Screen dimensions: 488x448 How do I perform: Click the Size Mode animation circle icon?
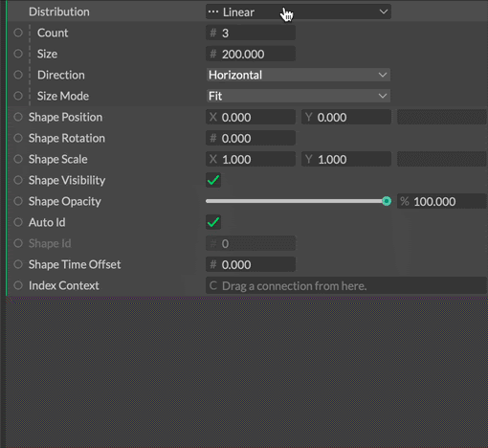[x=18, y=96]
